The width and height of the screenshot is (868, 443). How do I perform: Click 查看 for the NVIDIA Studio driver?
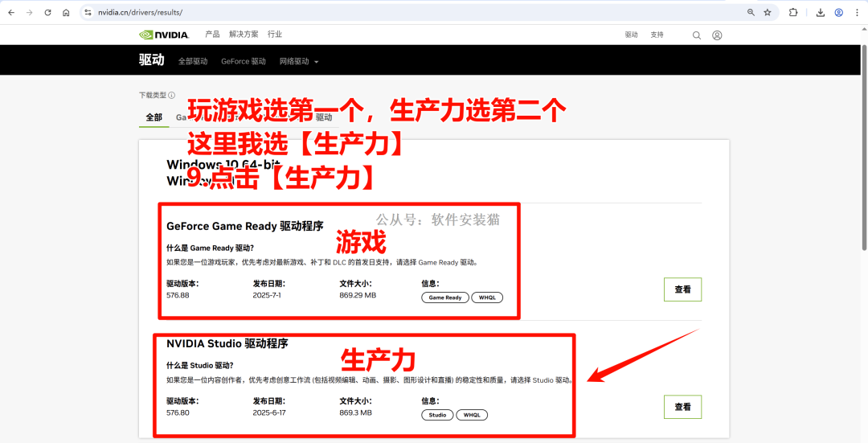(682, 407)
